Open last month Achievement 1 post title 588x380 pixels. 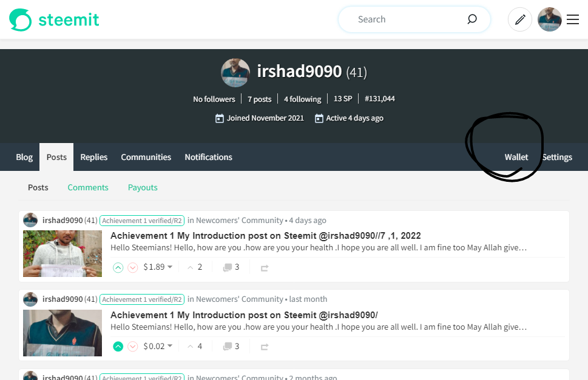pyautogui.click(x=244, y=315)
